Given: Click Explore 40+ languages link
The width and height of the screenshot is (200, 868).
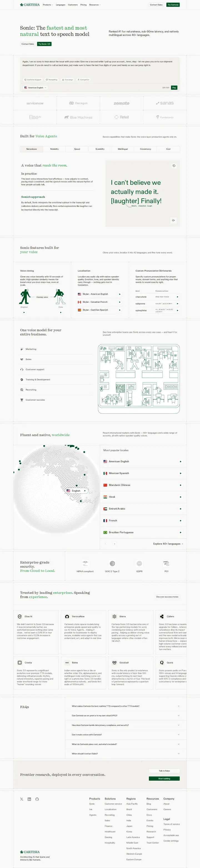Looking at the screenshot, I should click(x=168, y=544).
